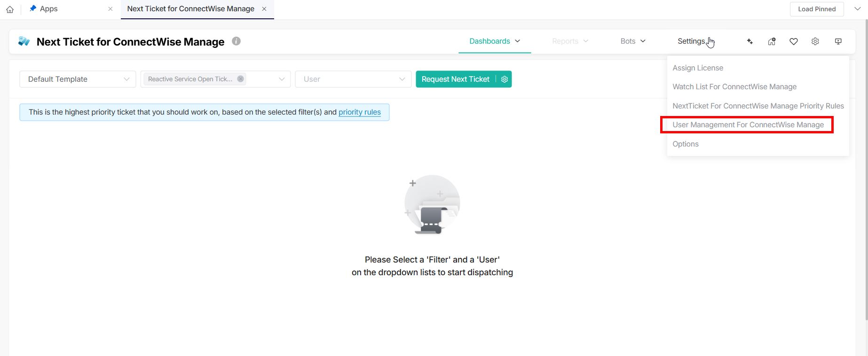
Task: Follow the priority rules link
Action: pyautogui.click(x=359, y=112)
